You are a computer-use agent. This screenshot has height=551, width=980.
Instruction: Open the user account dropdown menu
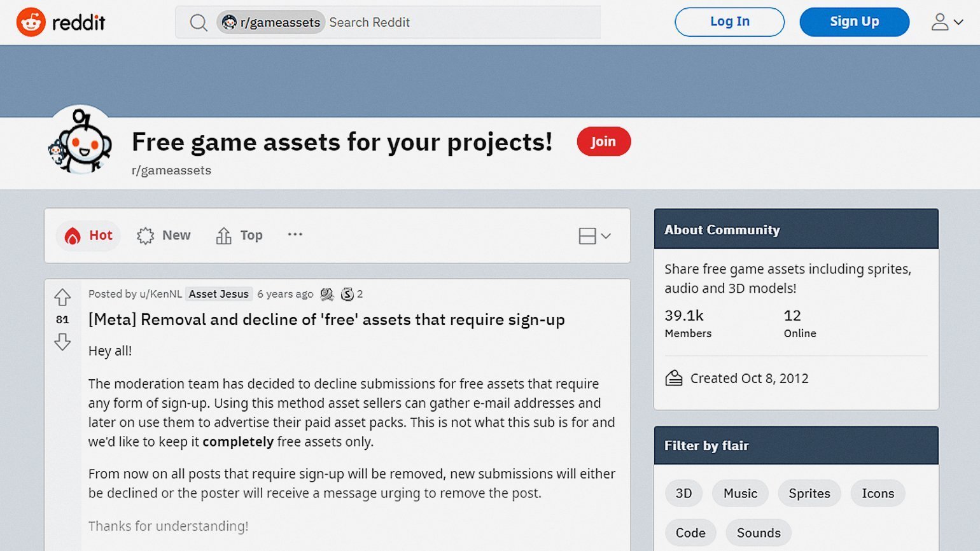[947, 22]
